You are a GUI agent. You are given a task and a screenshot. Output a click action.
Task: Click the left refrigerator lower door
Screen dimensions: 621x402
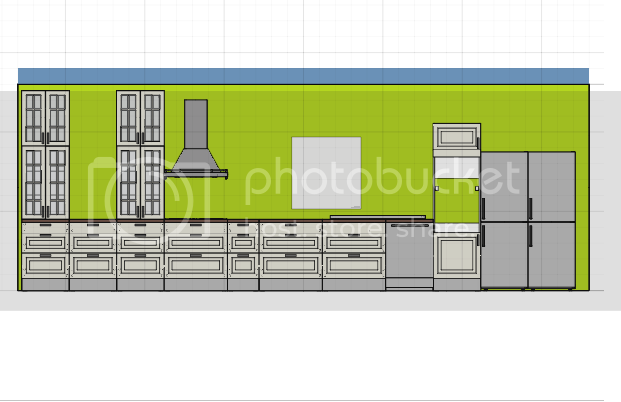[504, 255]
